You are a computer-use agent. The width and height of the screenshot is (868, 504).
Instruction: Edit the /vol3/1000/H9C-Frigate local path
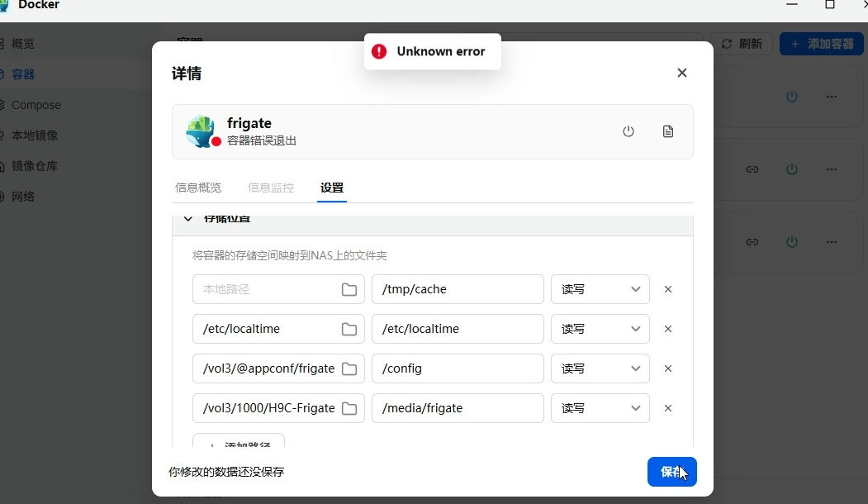[x=278, y=408]
